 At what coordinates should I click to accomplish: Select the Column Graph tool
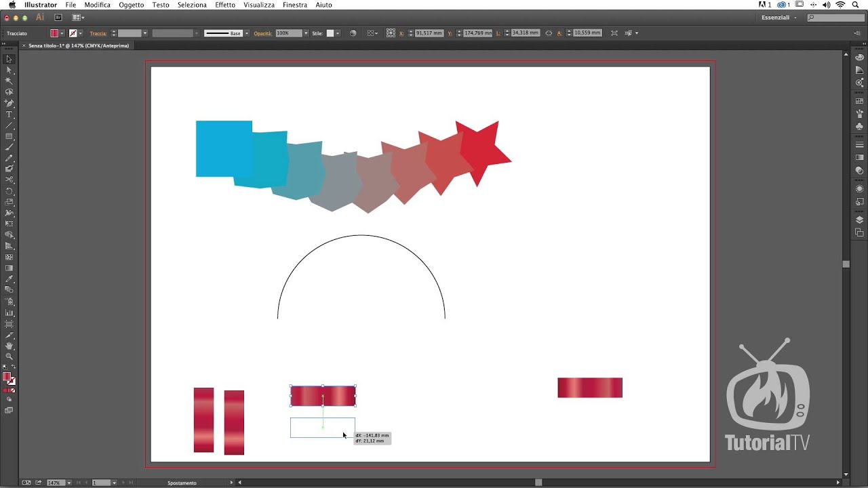[x=9, y=312]
